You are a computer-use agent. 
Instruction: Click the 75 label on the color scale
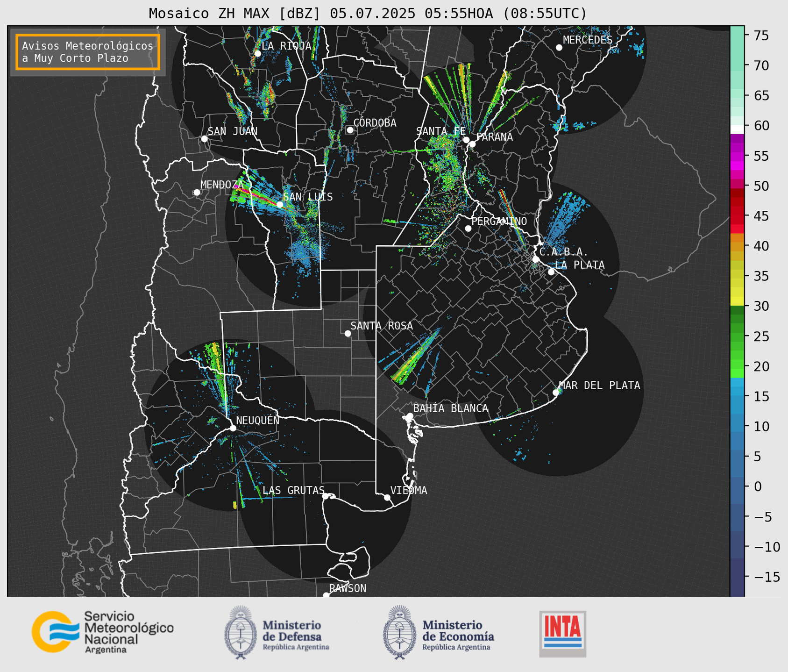click(x=761, y=36)
